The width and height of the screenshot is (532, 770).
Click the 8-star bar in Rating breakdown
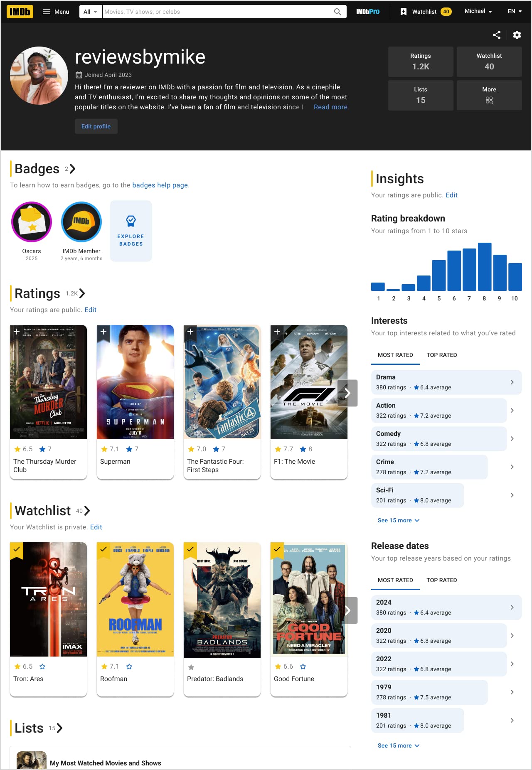(x=485, y=266)
